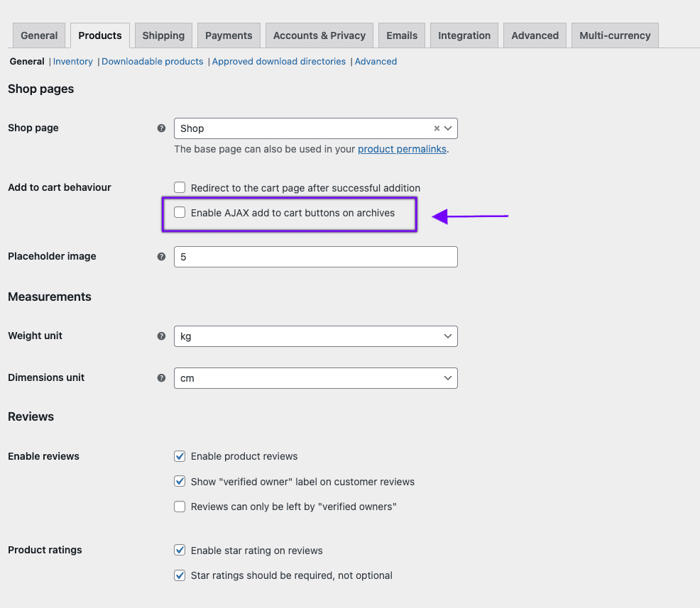The width and height of the screenshot is (700, 608).
Task: Expand the Dimensions unit cm dropdown
Action: pos(315,378)
